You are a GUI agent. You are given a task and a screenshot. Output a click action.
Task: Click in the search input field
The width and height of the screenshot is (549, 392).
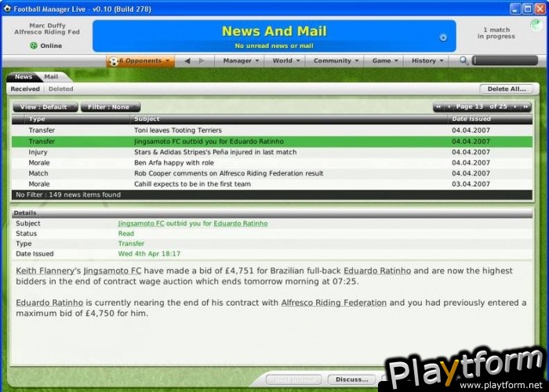(504, 60)
